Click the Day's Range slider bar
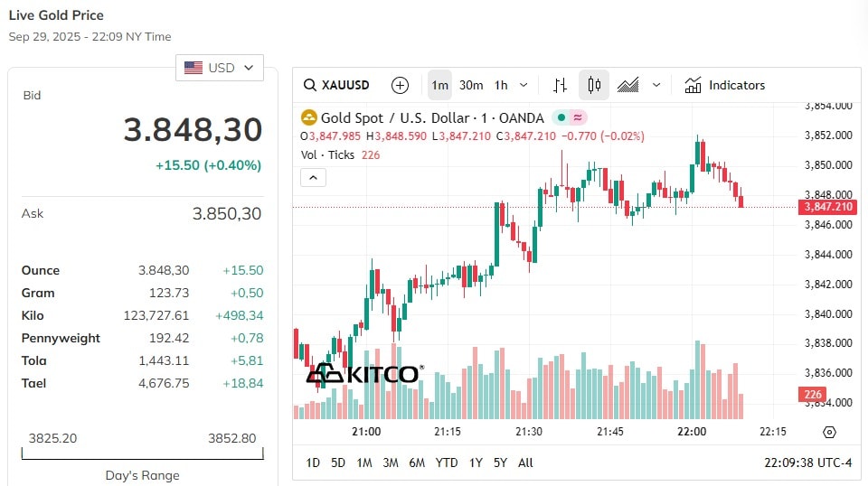This screenshot has width=868, height=486. (x=142, y=454)
